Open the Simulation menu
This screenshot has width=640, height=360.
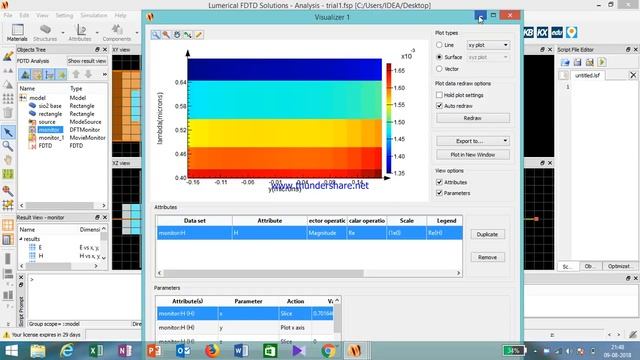tap(94, 16)
